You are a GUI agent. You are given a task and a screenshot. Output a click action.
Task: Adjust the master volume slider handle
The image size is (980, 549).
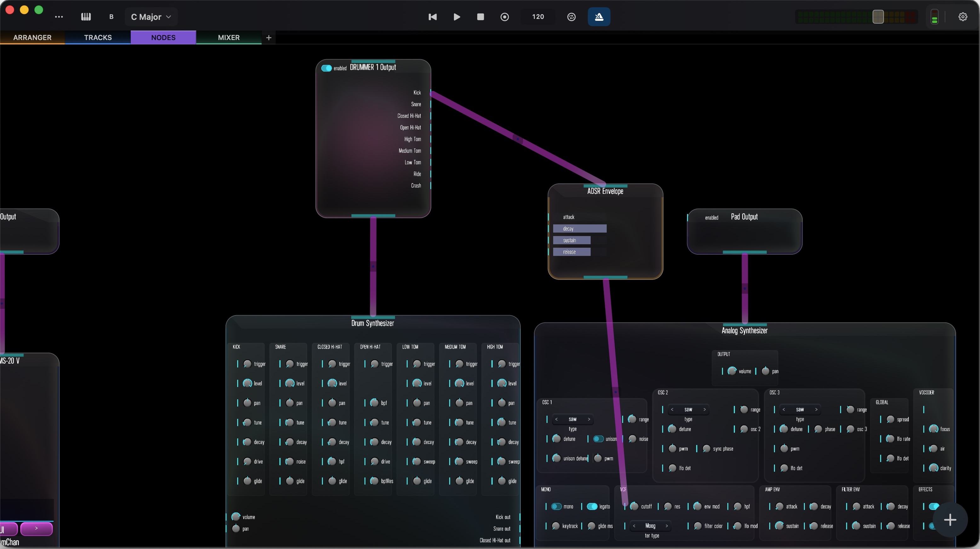click(878, 17)
